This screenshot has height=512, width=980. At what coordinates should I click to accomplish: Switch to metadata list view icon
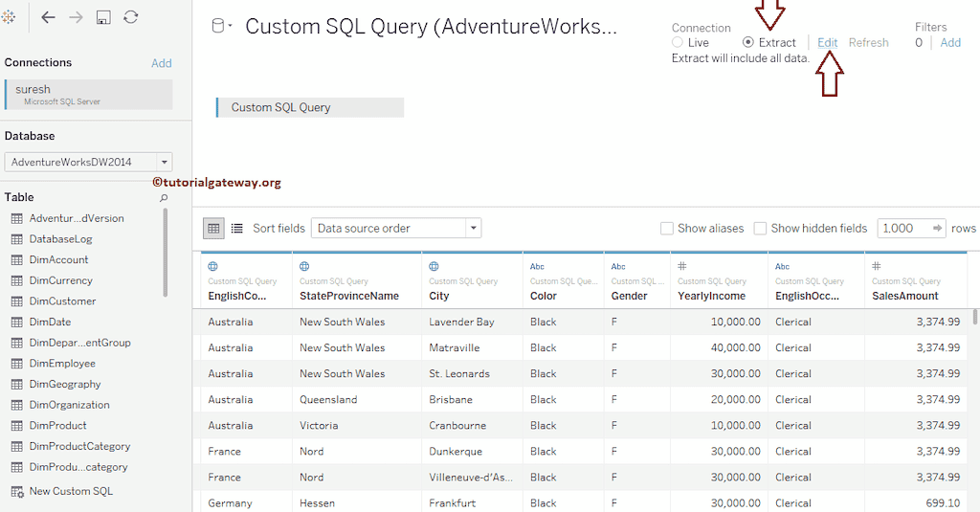tap(237, 228)
